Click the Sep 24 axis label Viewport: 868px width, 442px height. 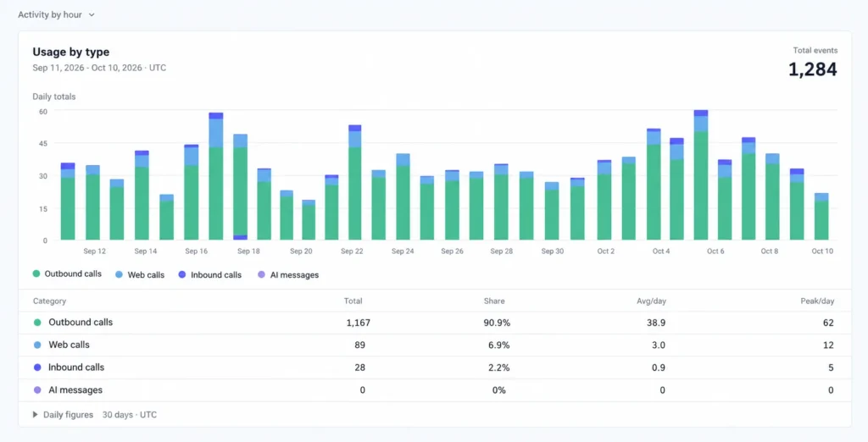coord(403,251)
